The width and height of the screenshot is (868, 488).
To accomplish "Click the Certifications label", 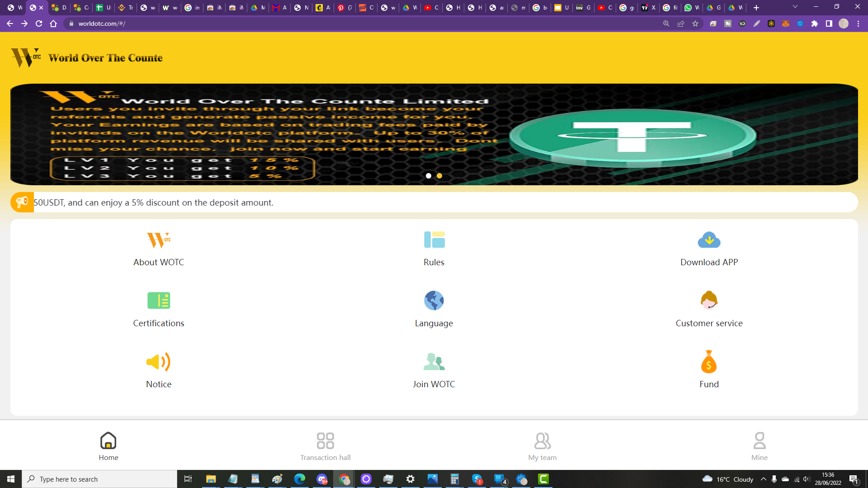I will point(159,323).
